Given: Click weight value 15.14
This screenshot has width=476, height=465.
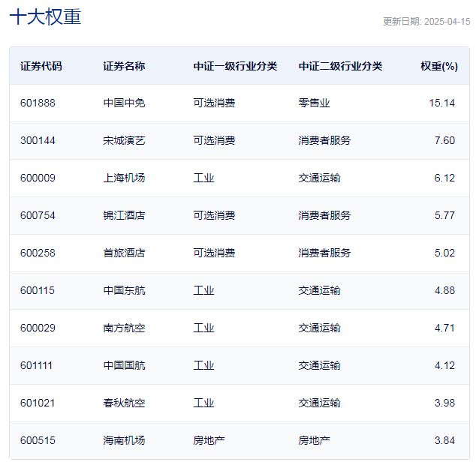Looking at the screenshot, I should coord(441,103).
